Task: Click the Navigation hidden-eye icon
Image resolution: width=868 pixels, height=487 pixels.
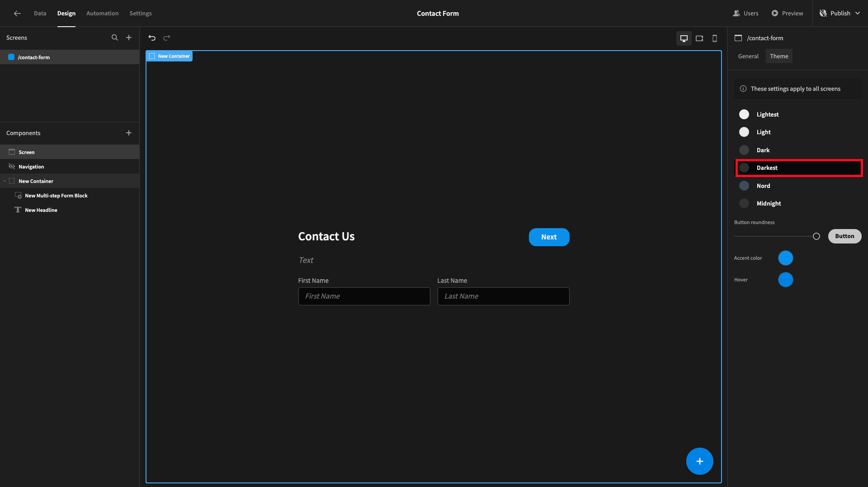Action: tap(12, 167)
